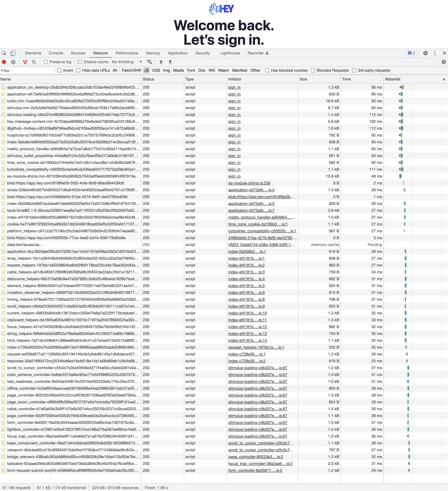Open the Performance tab
Viewport: 448px width, 491px height.
tap(127, 53)
